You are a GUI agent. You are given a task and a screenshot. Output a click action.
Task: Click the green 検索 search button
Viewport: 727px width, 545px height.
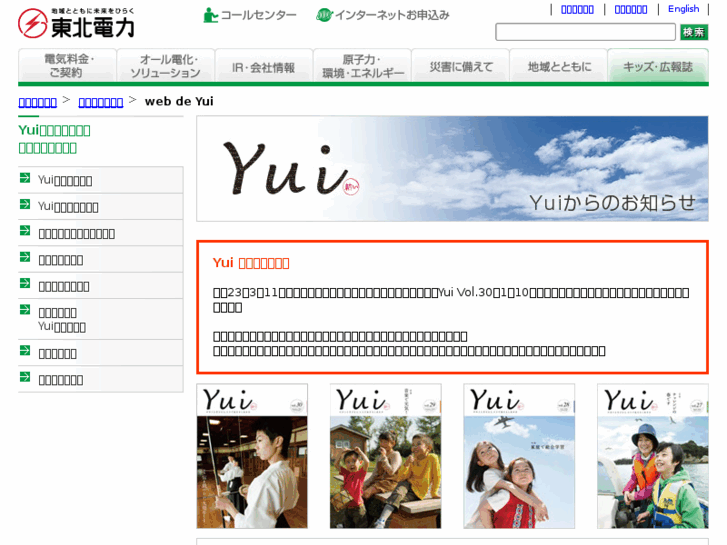click(x=694, y=32)
